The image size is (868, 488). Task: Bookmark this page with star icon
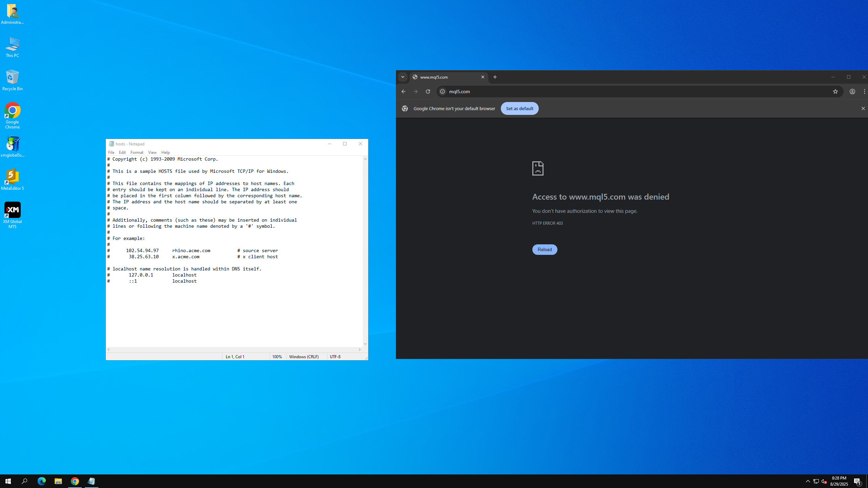tap(835, 91)
